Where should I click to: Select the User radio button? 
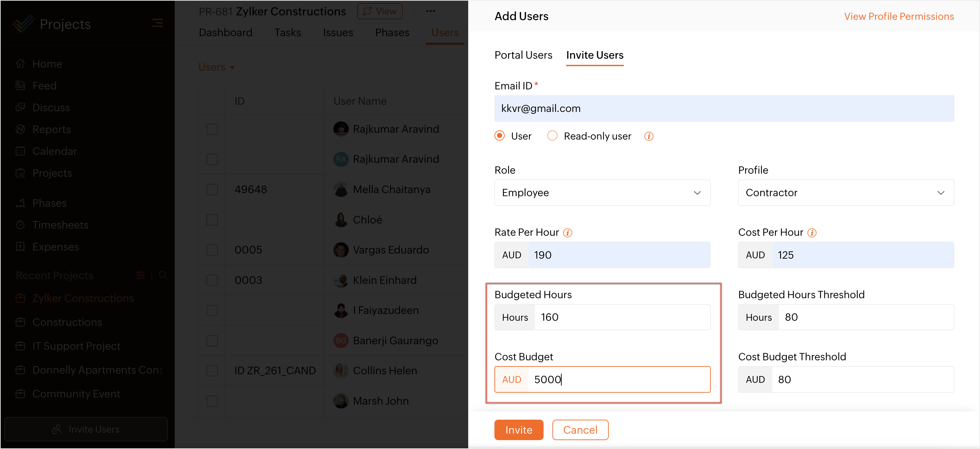tap(500, 136)
